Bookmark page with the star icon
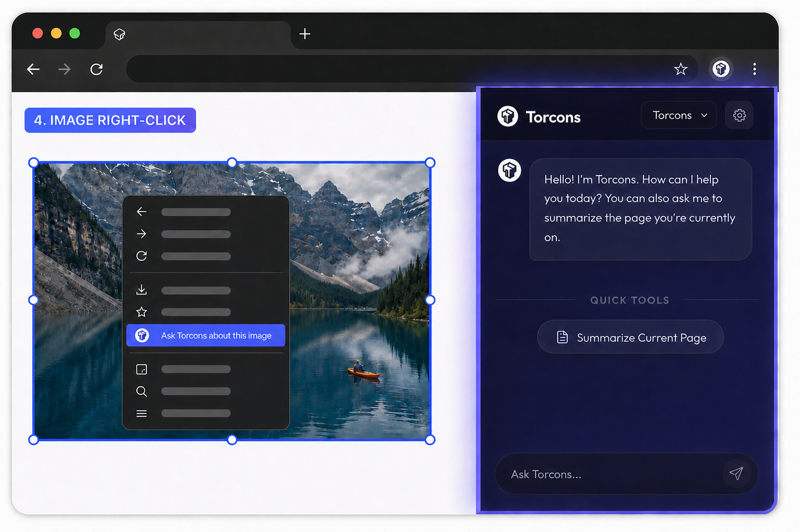The image size is (800, 532). [x=681, y=69]
